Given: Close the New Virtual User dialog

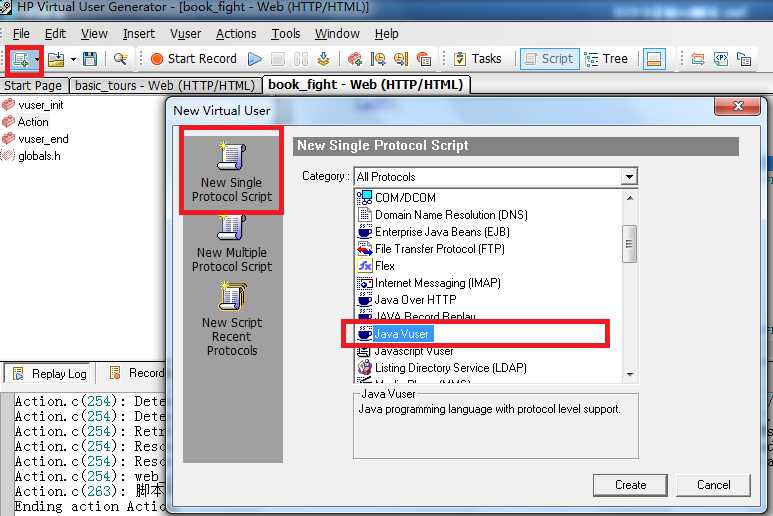Looking at the screenshot, I should click(737, 106).
